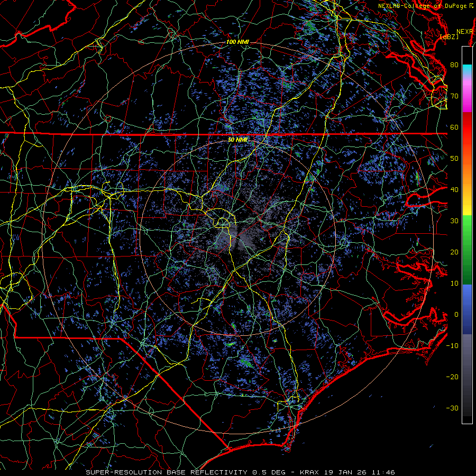Viewport: 476px width, 476px height.
Task: Click the 50 NMI range ring label
Action: point(237,140)
